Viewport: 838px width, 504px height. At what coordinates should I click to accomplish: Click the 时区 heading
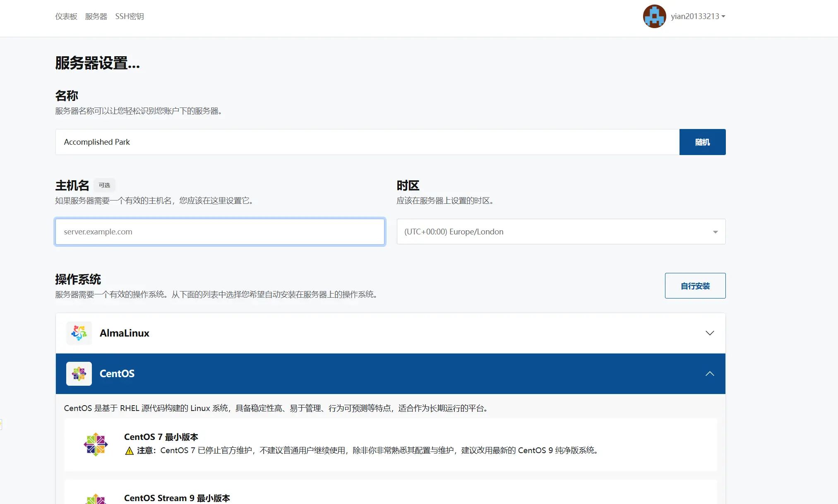coord(408,185)
